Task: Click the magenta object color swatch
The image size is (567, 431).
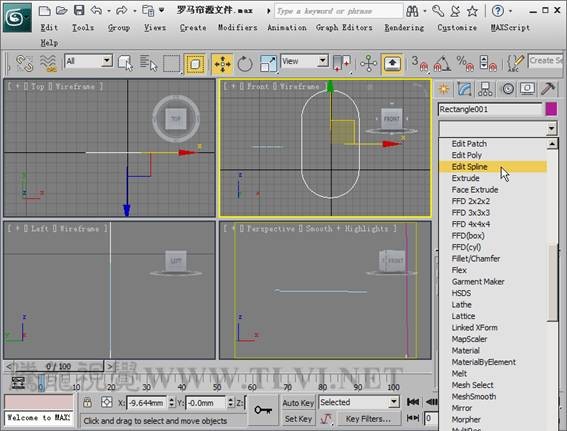Action: 551,109
